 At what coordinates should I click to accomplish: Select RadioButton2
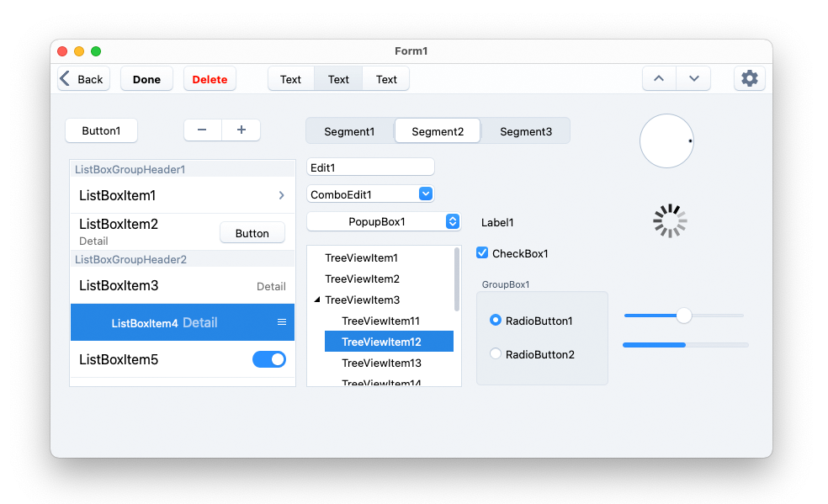tap(496, 353)
